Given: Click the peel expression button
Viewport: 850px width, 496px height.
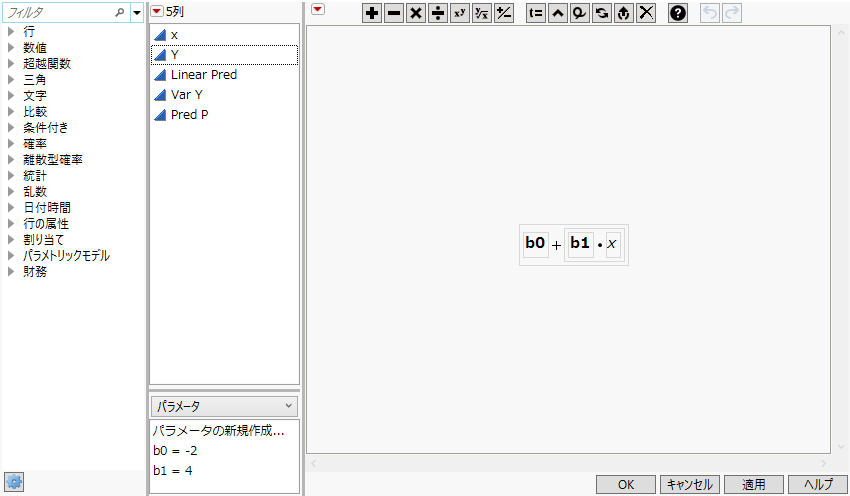Looking at the screenshot, I should point(579,13).
